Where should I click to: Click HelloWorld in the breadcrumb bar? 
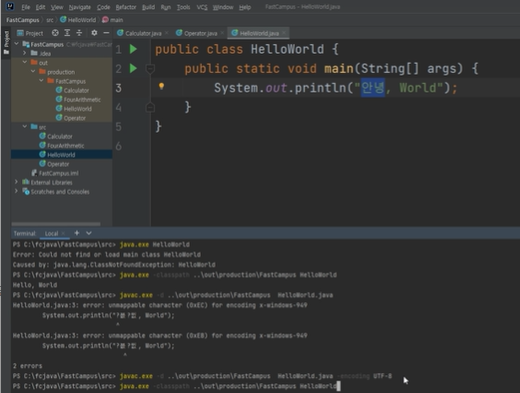[78, 20]
